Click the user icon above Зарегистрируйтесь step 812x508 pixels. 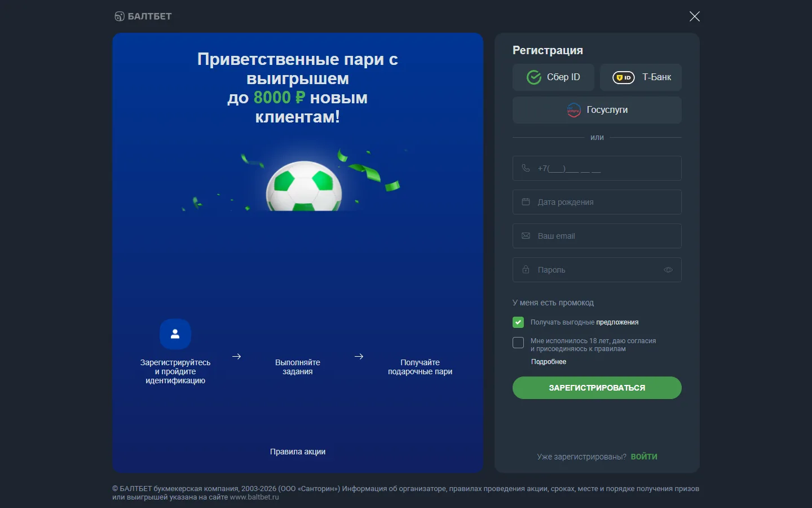pyautogui.click(x=175, y=334)
